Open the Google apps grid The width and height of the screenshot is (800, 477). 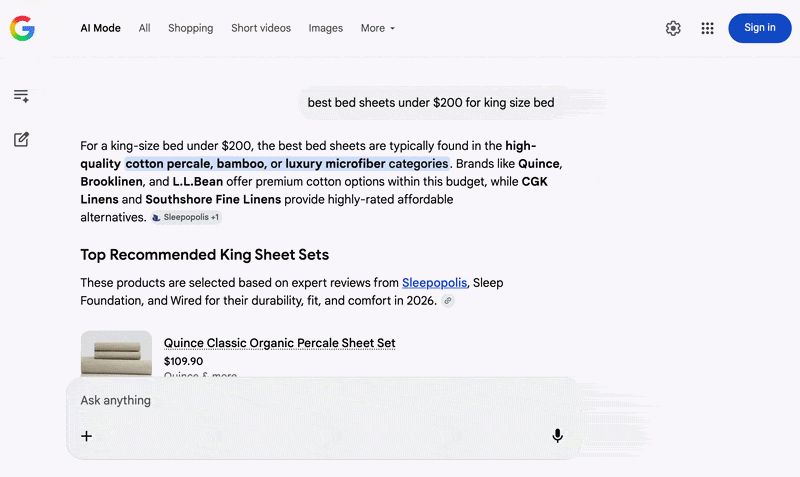(707, 28)
